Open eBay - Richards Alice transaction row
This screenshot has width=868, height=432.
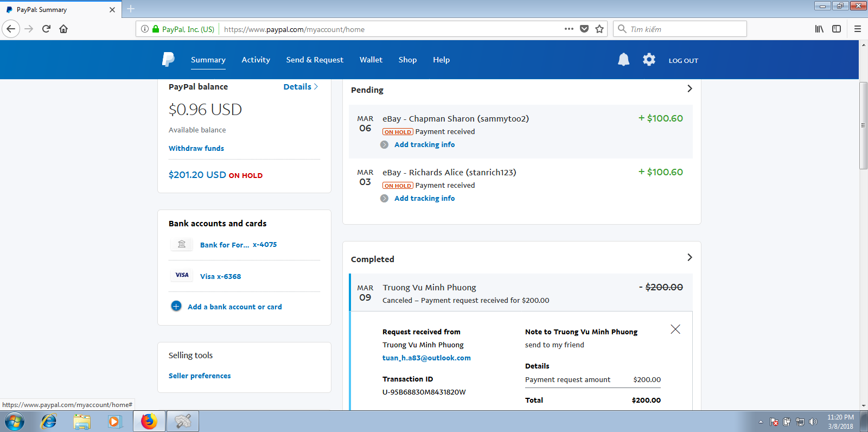tap(520, 185)
